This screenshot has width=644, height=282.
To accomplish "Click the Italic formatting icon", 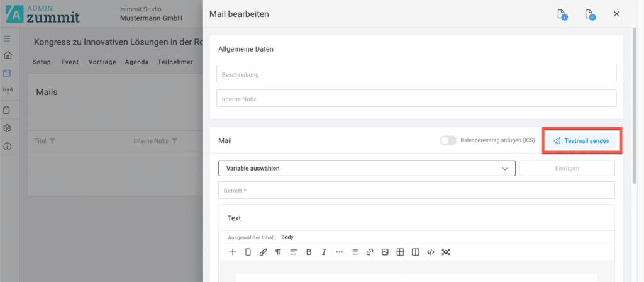I will 324,252.
